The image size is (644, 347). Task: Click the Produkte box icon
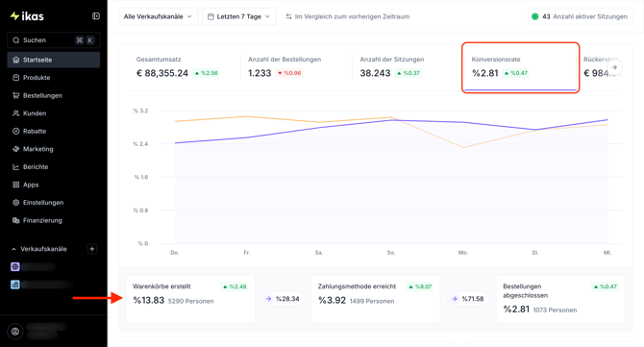[16, 78]
